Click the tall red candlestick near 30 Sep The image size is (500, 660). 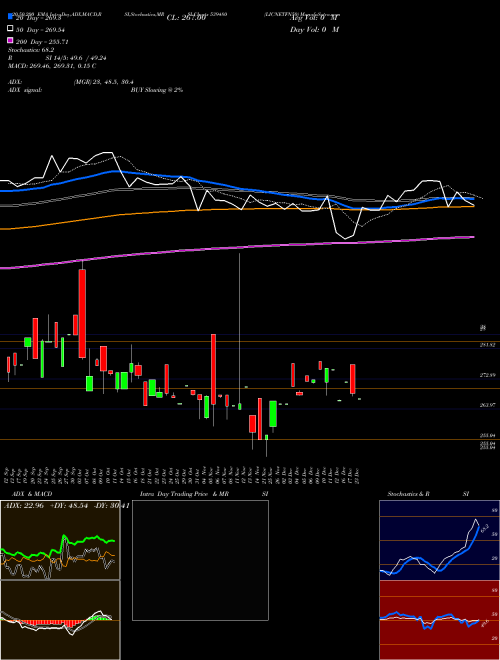pyautogui.click(x=82, y=313)
